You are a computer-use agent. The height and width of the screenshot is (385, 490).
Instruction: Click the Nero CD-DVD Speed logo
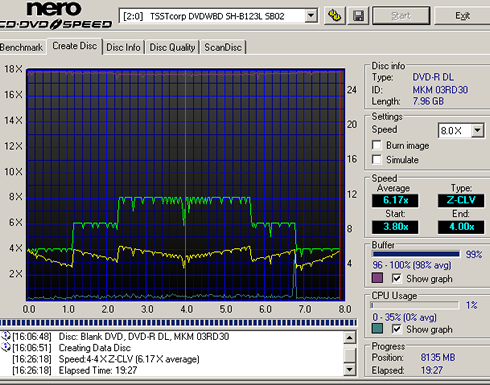coord(55,15)
